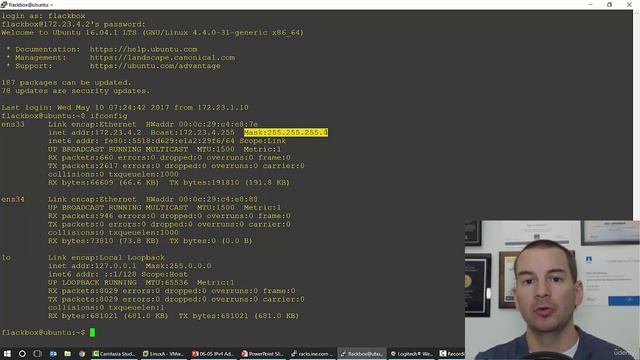Click the Link encap:Local Loopback text
This screenshot has width=640, height=360.
pyautogui.click(x=106, y=258)
